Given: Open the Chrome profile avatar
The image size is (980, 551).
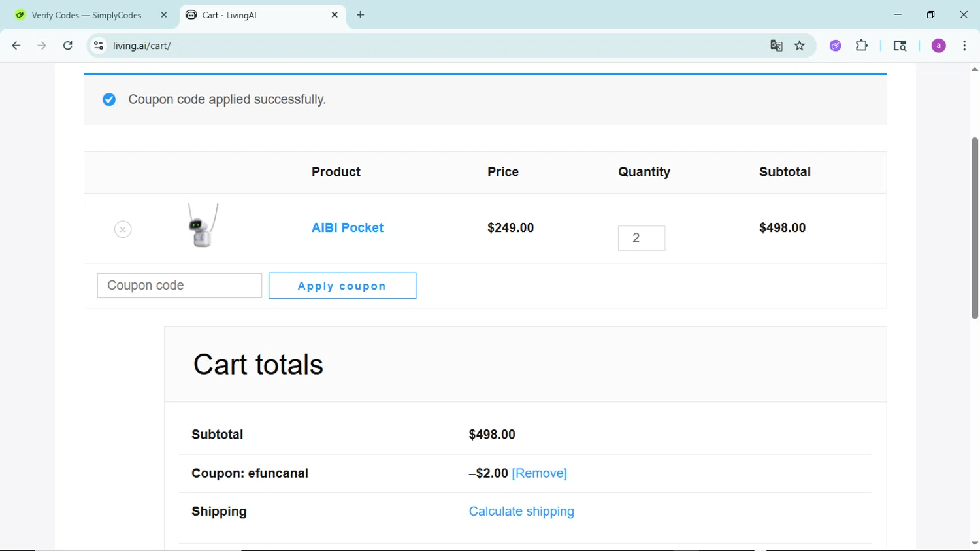Looking at the screenshot, I should pos(939,46).
